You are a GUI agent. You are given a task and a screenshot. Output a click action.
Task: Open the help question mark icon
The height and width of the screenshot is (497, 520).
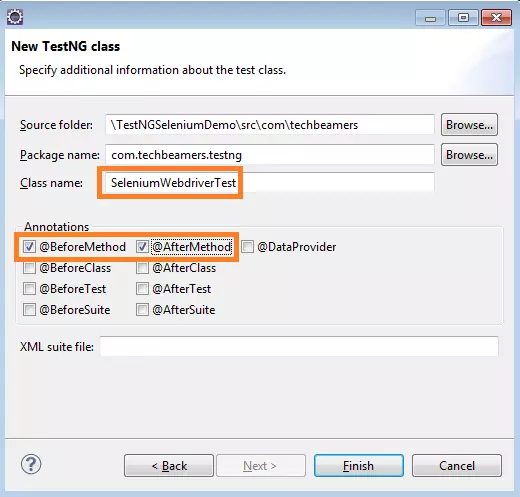pyautogui.click(x=31, y=464)
